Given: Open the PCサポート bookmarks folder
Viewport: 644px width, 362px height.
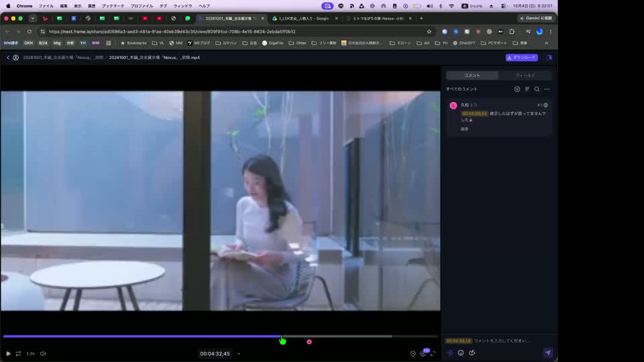Looking at the screenshot, I should tap(494, 43).
